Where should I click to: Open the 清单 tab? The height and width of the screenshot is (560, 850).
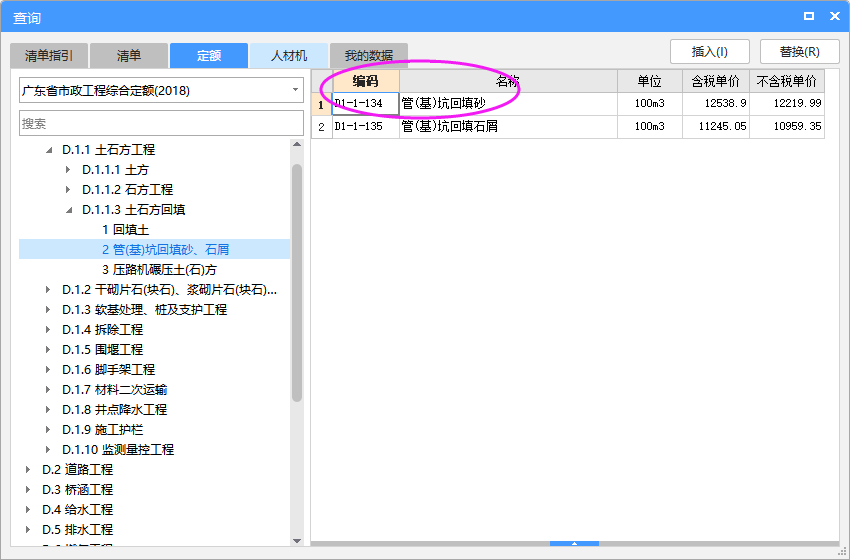[x=129, y=55]
